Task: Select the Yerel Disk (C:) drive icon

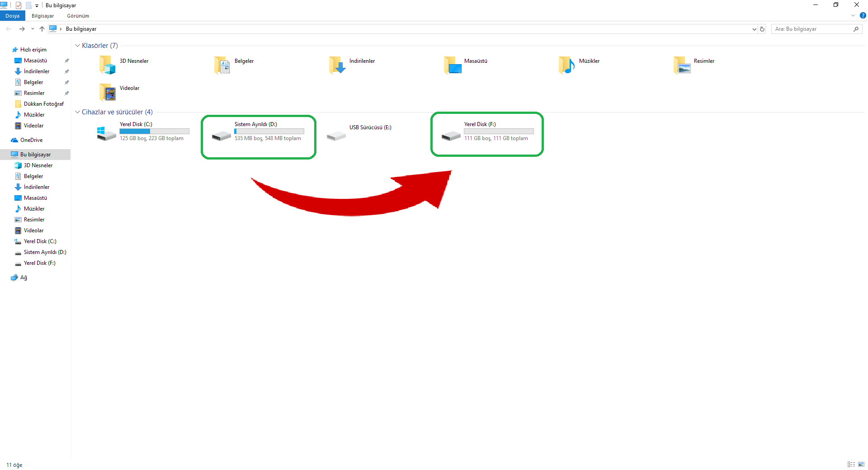Action: point(107,133)
